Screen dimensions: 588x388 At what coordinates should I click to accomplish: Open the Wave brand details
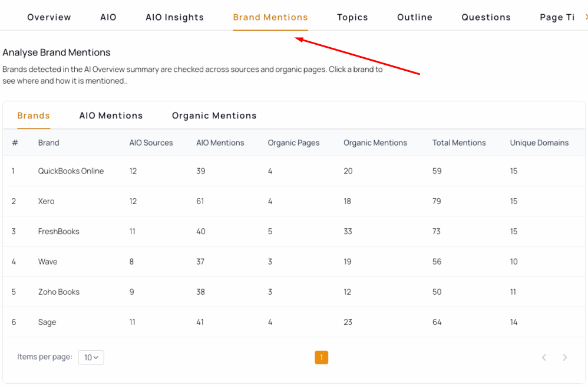[48, 262]
